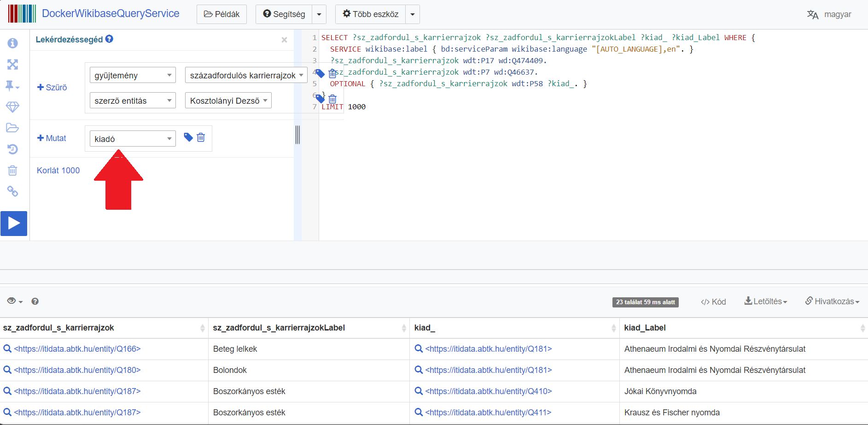Image resolution: width=868 pixels, height=425 pixels.
Task: Clear the query with sidebar trash icon
Action: click(12, 171)
